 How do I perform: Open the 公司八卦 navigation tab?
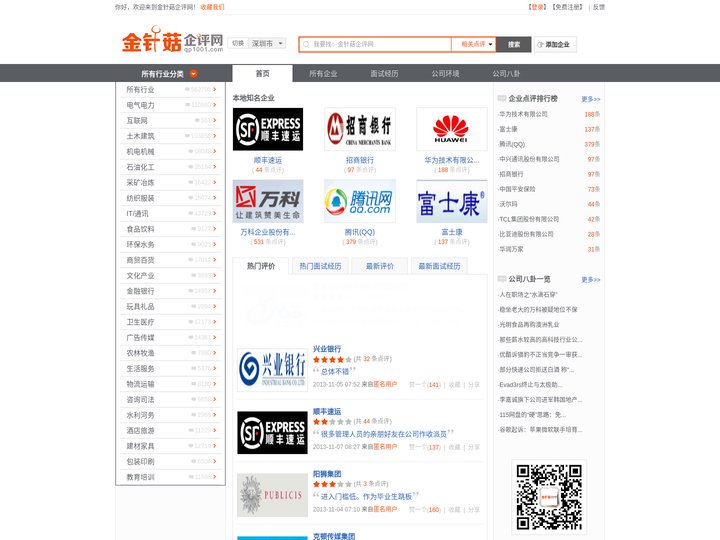(x=506, y=73)
